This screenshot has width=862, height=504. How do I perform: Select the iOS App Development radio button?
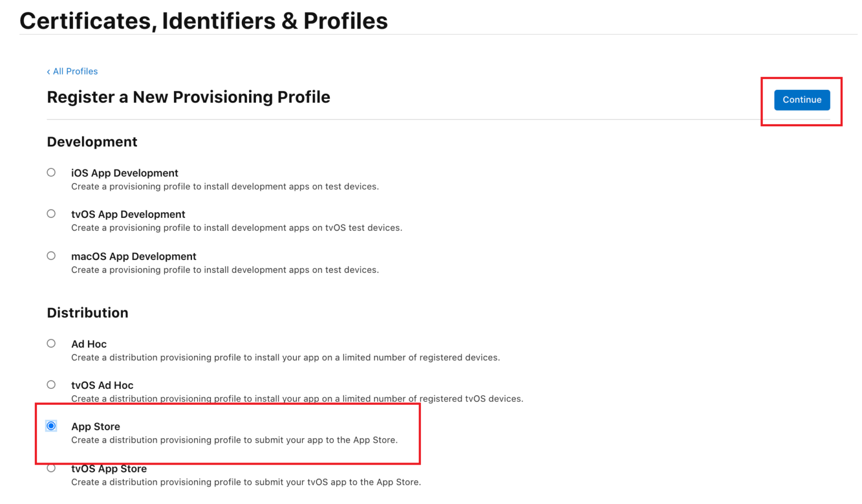[x=51, y=172]
